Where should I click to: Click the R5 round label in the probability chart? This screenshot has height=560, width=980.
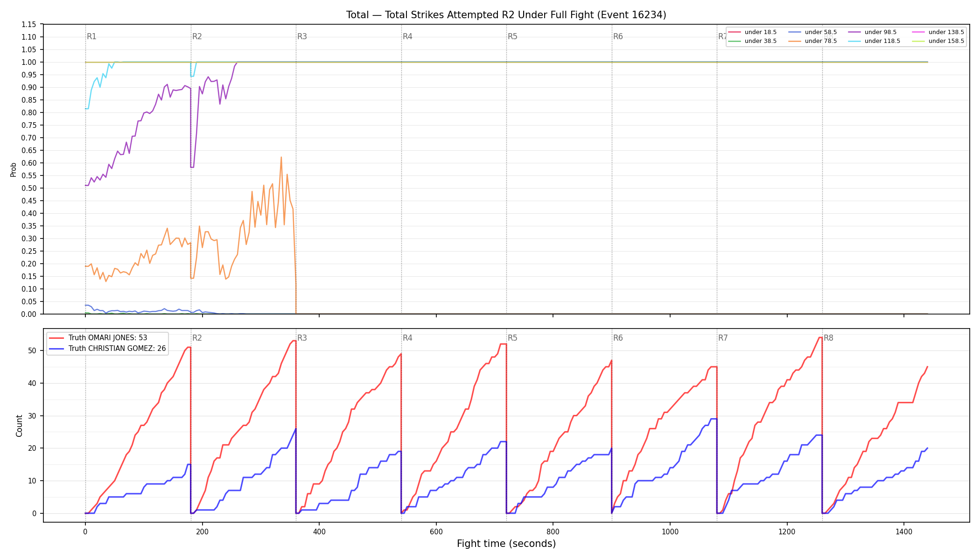point(513,36)
